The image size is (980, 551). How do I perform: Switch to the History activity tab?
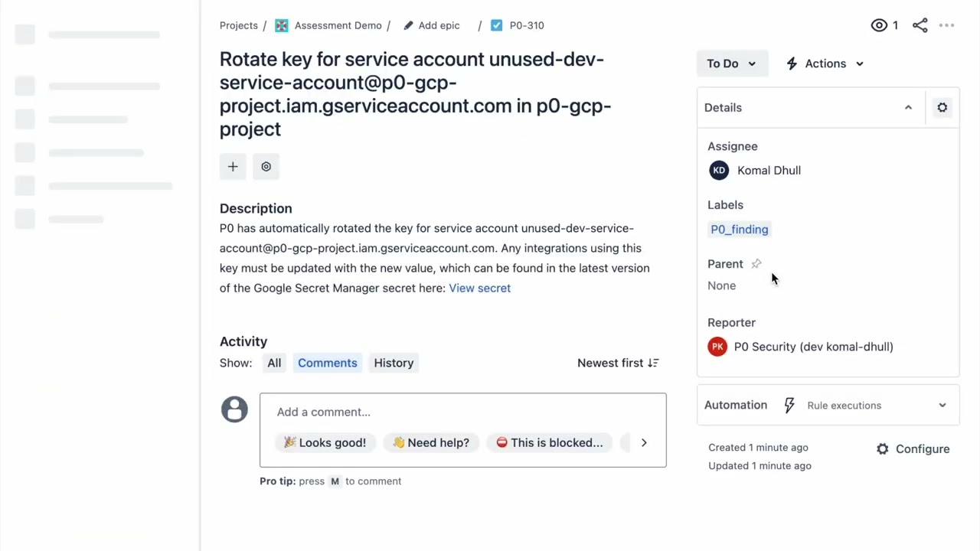coord(394,363)
